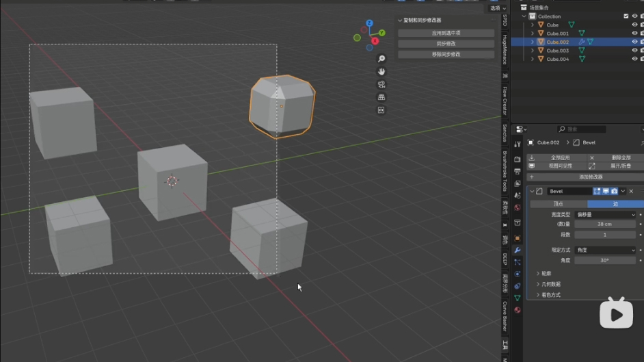This screenshot has width=644, height=362.
Task: Click 添加修改器 add modifier button
Action: coord(586,177)
